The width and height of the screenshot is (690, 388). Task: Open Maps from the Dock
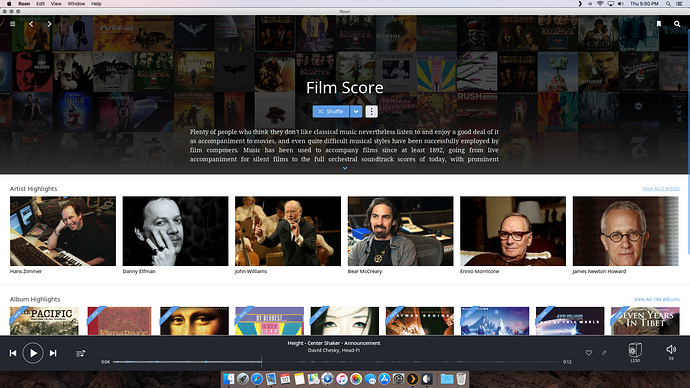(313, 379)
